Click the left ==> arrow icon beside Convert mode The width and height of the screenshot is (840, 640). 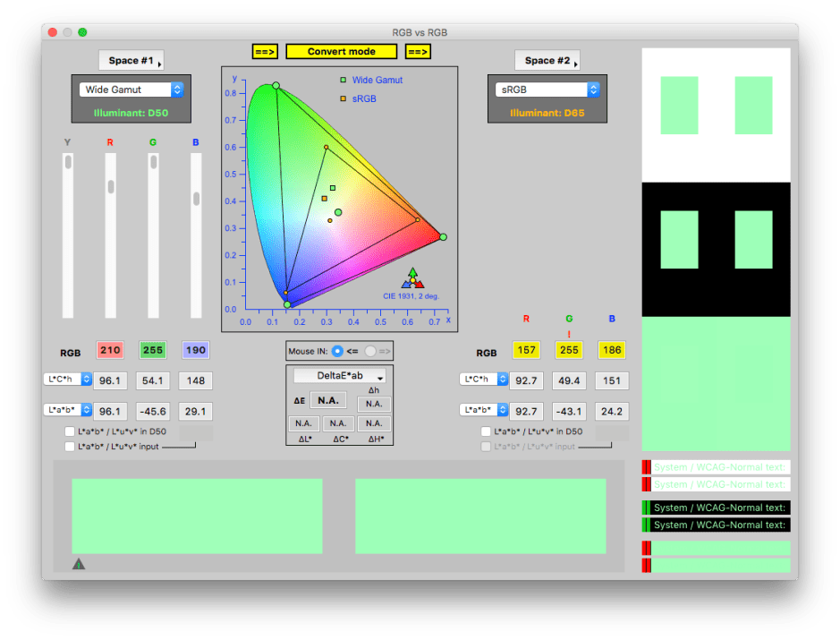point(265,51)
